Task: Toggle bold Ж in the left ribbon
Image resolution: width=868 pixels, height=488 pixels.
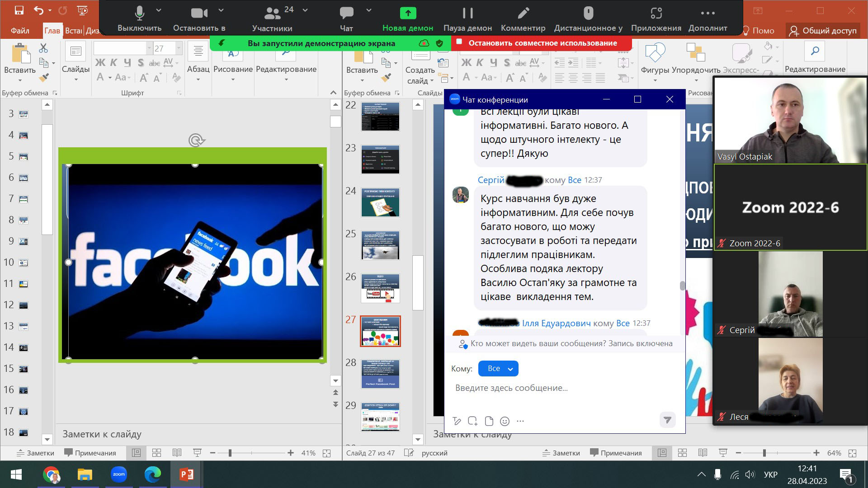Action: (x=100, y=63)
